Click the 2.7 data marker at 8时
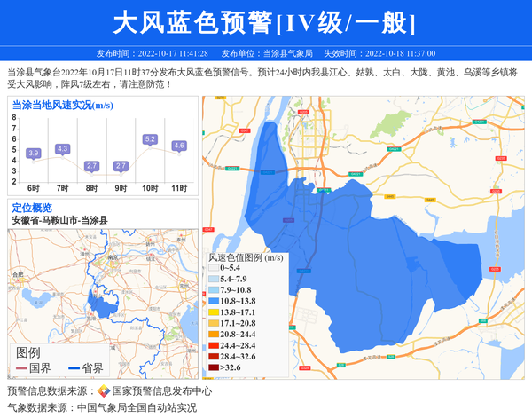This screenshot has width=532, height=418. tap(91, 166)
